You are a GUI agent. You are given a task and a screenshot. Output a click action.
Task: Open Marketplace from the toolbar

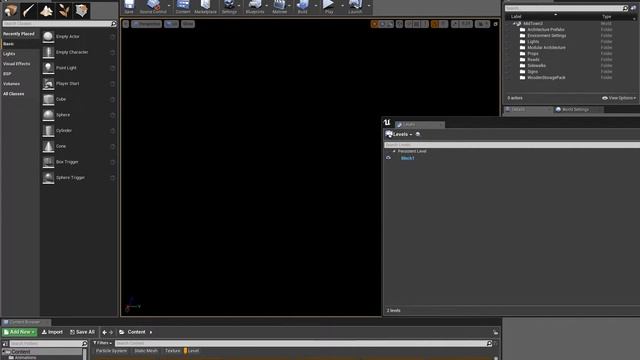pyautogui.click(x=205, y=7)
